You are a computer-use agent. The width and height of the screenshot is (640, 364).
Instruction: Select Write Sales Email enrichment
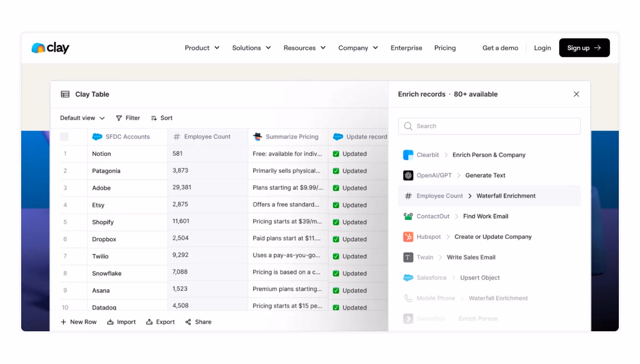tap(471, 257)
